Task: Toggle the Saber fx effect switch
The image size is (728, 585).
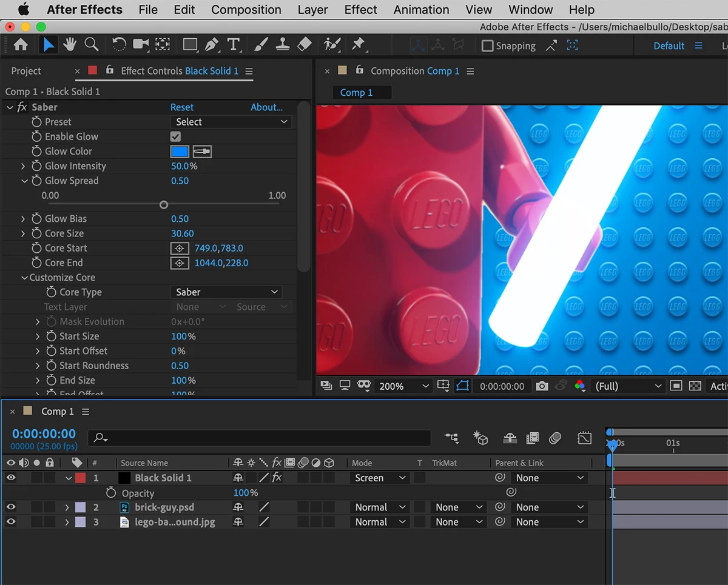Action: click(x=22, y=107)
